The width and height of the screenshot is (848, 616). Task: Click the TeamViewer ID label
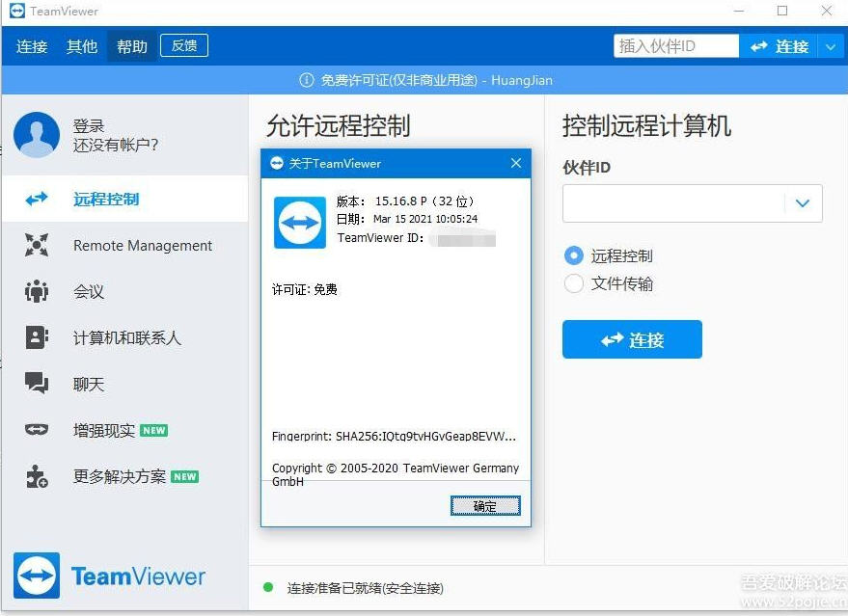380,238
